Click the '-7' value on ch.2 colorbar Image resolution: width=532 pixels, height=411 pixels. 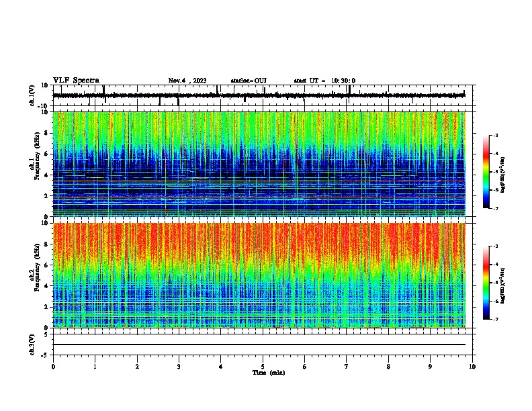495,320
